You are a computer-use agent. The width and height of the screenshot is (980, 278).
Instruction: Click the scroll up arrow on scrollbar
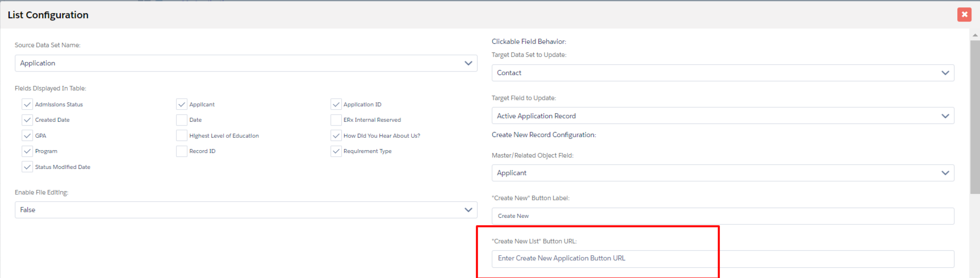pos(975,35)
